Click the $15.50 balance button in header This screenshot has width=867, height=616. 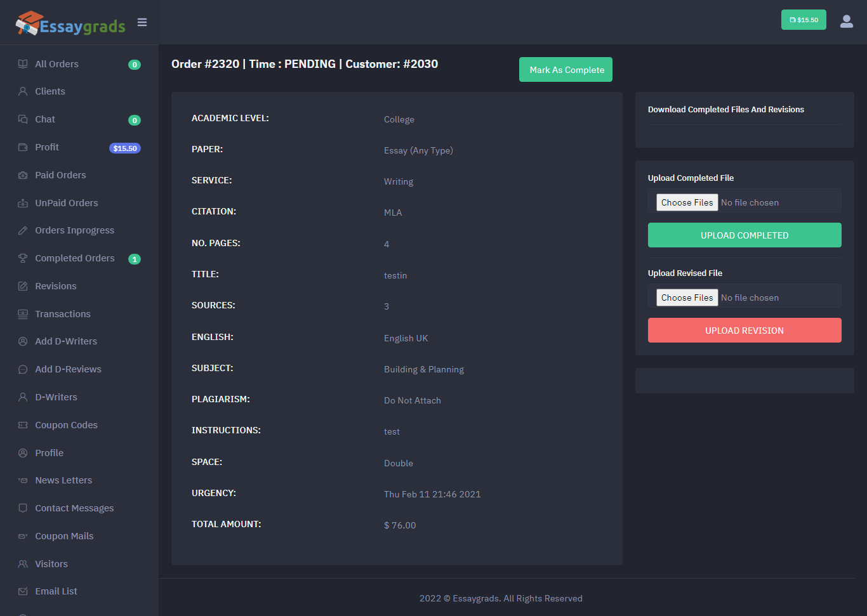[803, 20]
